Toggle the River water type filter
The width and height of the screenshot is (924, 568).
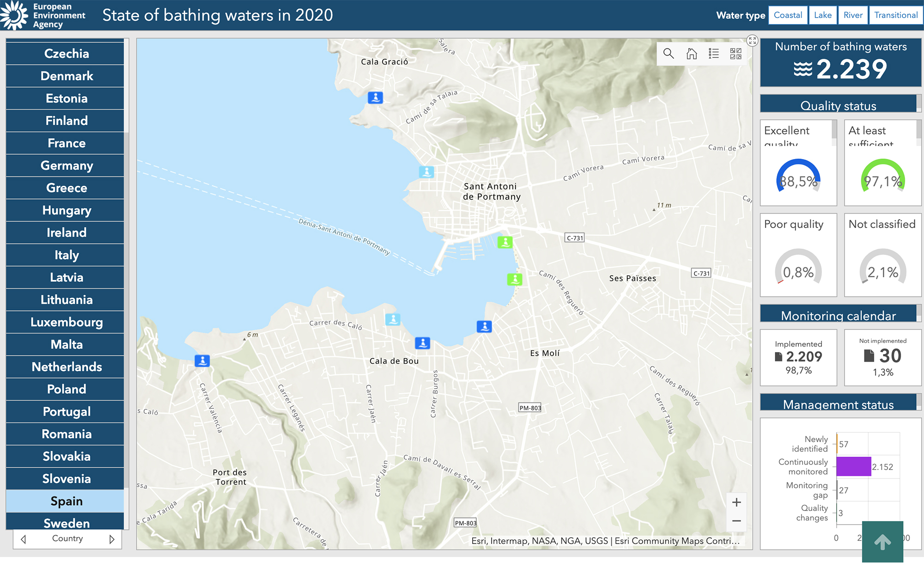pos(852,15)
